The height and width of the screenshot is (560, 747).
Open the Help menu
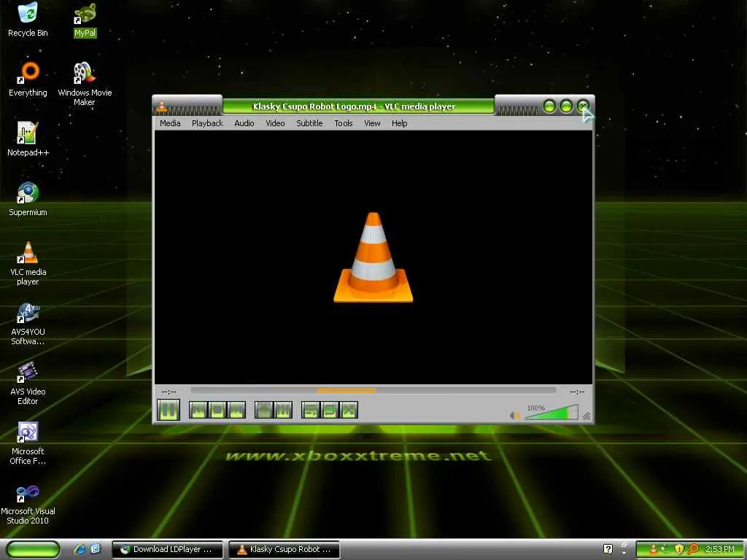pyautogui.click(x=399, y=123)
